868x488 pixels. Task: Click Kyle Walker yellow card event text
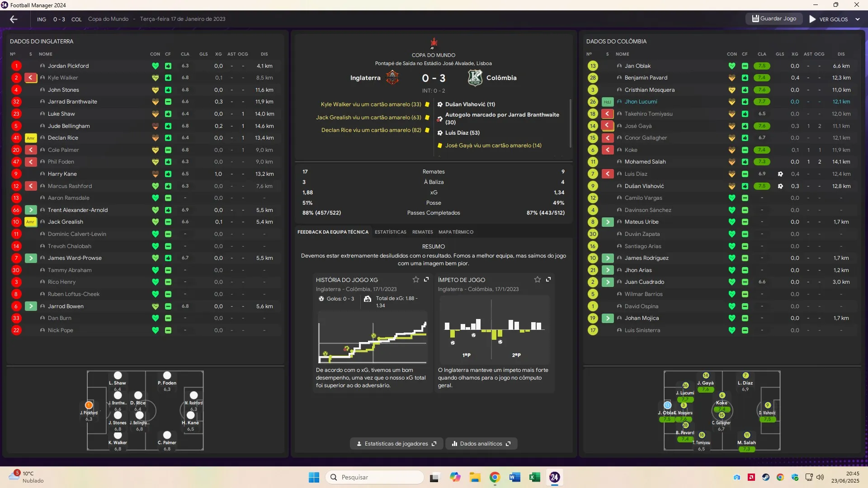tap(371, 104)
